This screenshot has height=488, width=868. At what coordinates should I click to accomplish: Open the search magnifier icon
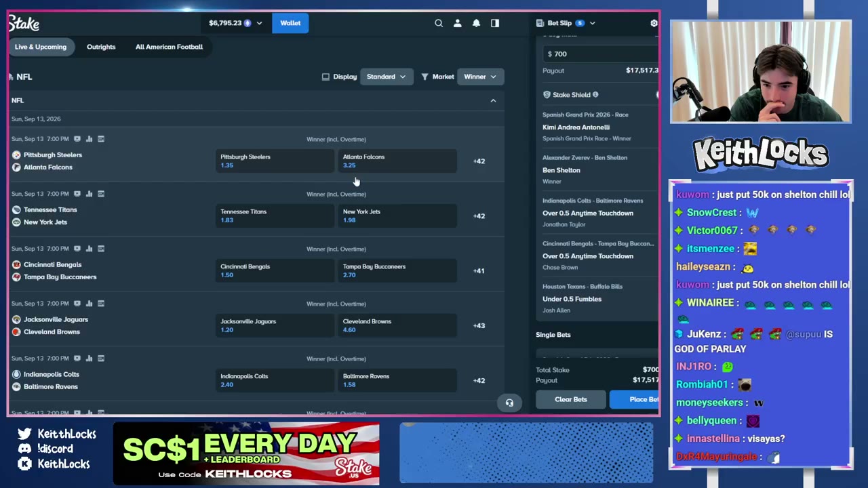pos(439,23)
